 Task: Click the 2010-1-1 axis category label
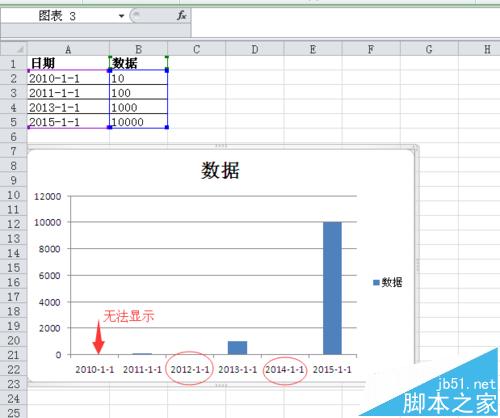tap(95, 369)
